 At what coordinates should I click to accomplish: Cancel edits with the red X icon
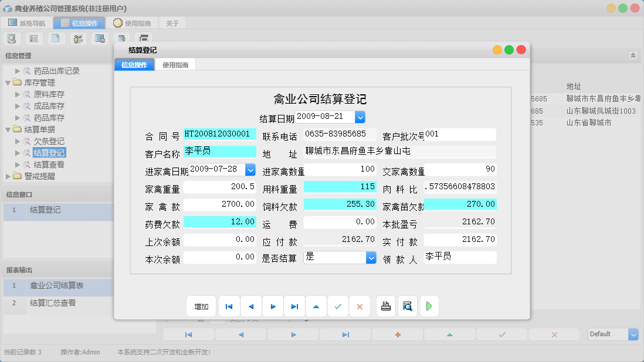[x=359, y=306]
